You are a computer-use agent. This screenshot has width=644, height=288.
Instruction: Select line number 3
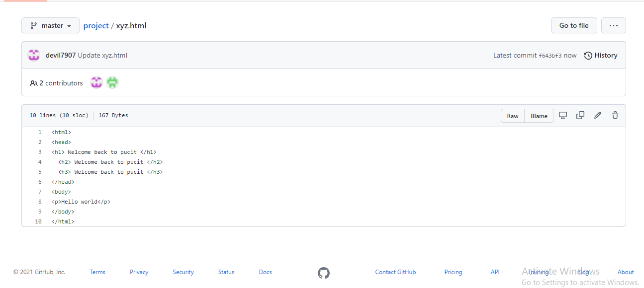point(40,152)
